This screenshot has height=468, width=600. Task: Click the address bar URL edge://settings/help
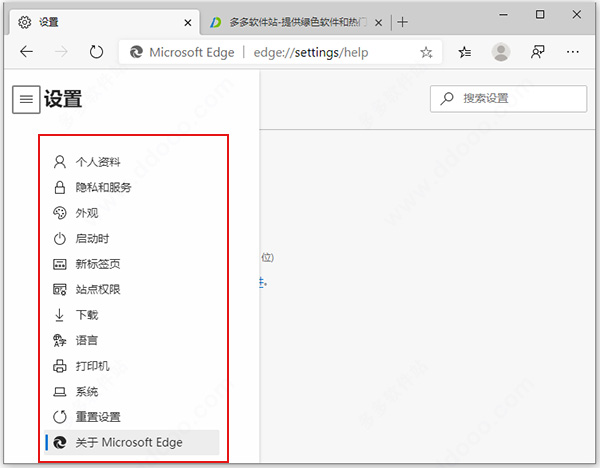point(311,52)
